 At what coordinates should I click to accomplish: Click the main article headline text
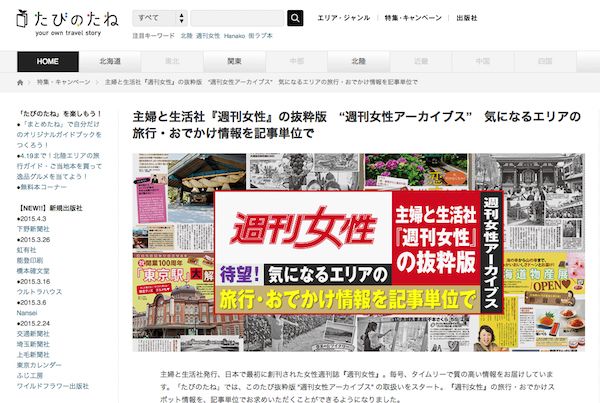(x=357, y=125)
